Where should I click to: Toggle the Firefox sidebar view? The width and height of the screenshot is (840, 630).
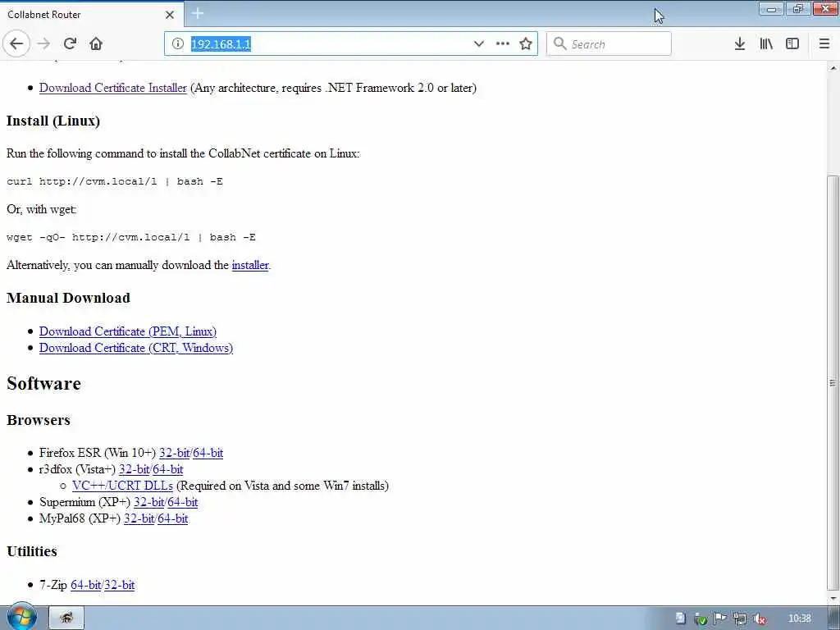792,44
